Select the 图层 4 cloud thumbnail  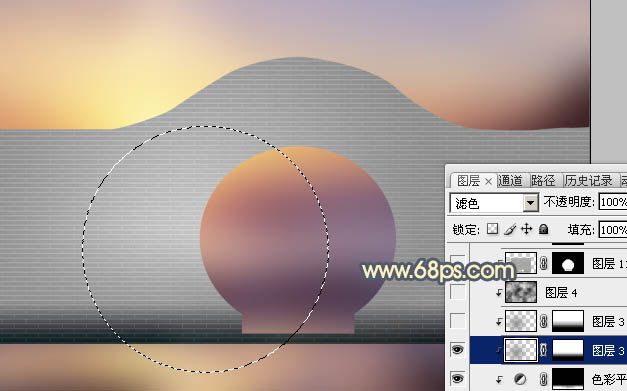click(521, 292)
